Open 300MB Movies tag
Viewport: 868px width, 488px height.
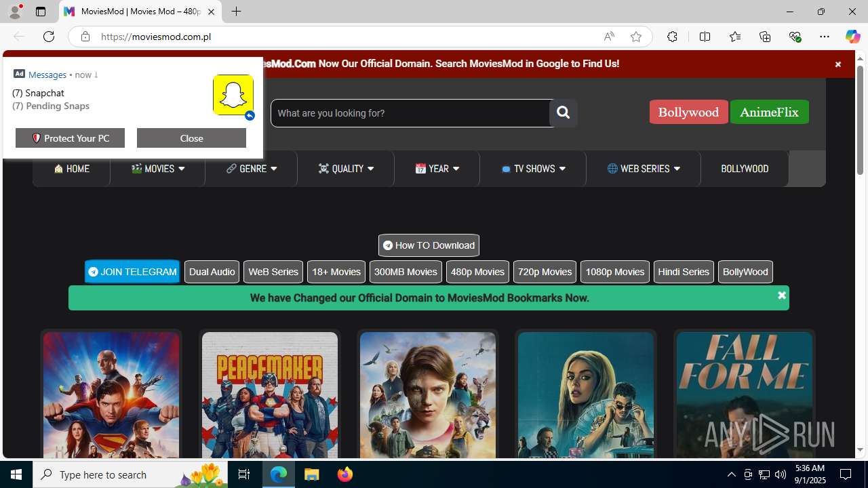click(x=406, y=272)
